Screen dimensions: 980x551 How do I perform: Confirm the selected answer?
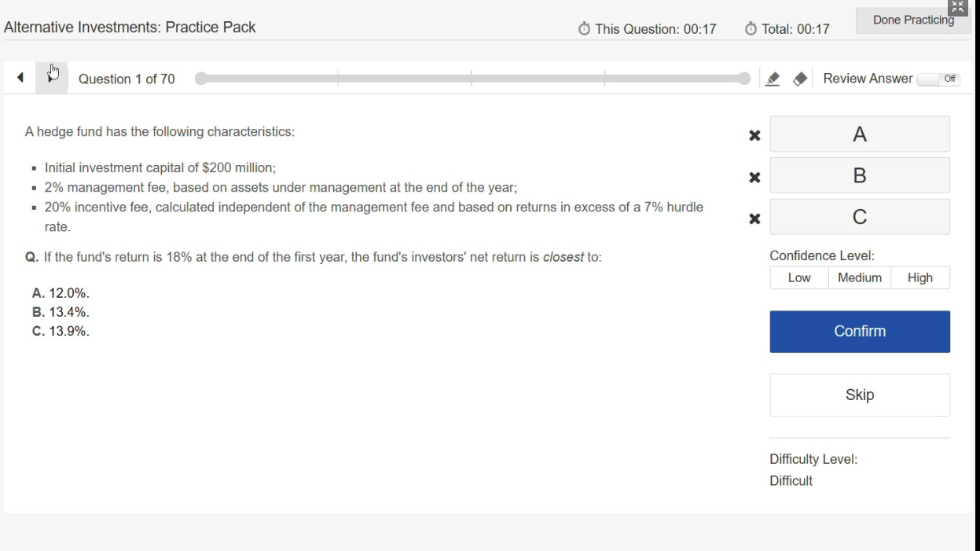[x=860, y=332]
